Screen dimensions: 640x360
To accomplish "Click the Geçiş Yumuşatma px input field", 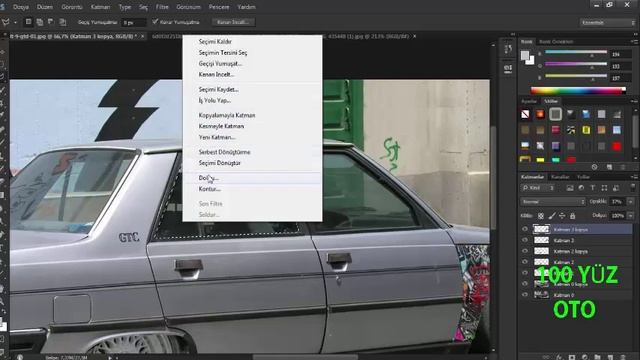I will pos(134,22).
